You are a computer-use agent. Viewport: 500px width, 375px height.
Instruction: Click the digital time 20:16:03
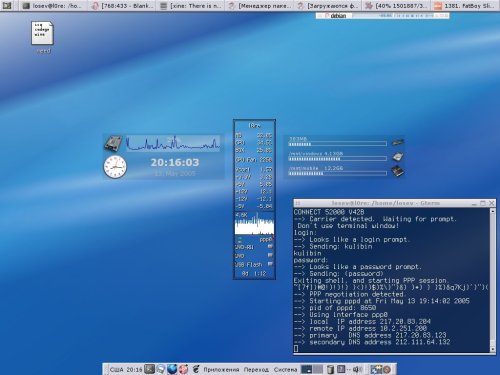175,163
